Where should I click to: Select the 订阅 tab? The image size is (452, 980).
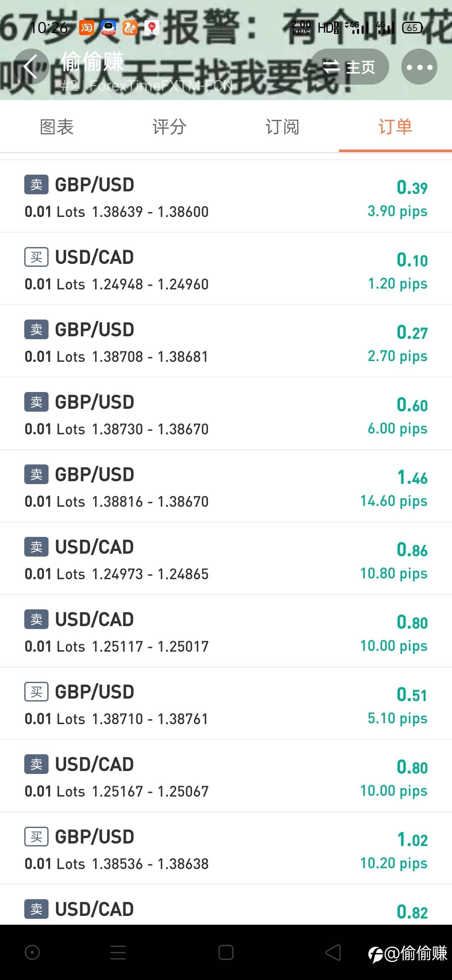(282, 127)
